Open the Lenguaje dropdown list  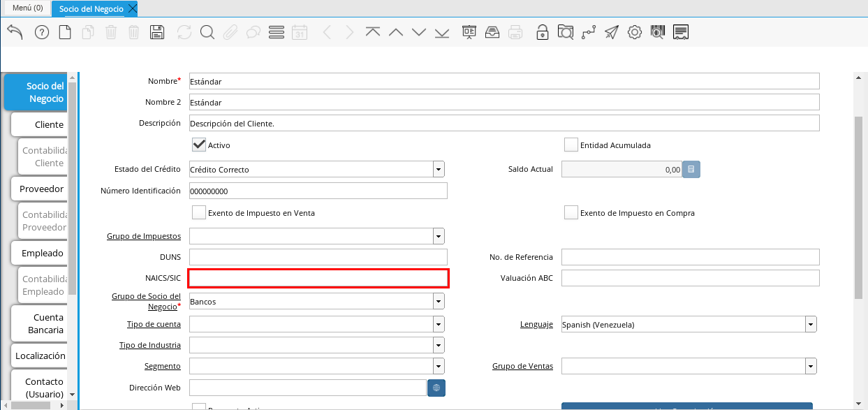[811, 324]
